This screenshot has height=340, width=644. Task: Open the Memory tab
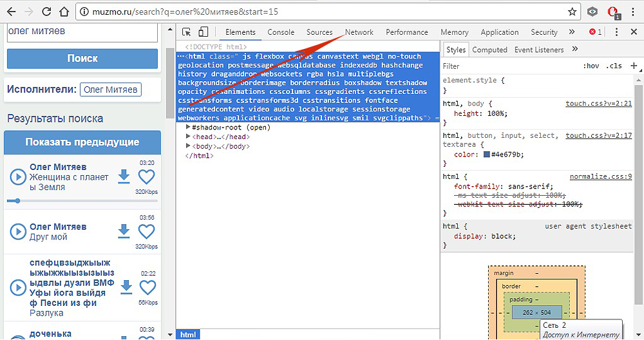pyautogui.click(x=454, y=32)
